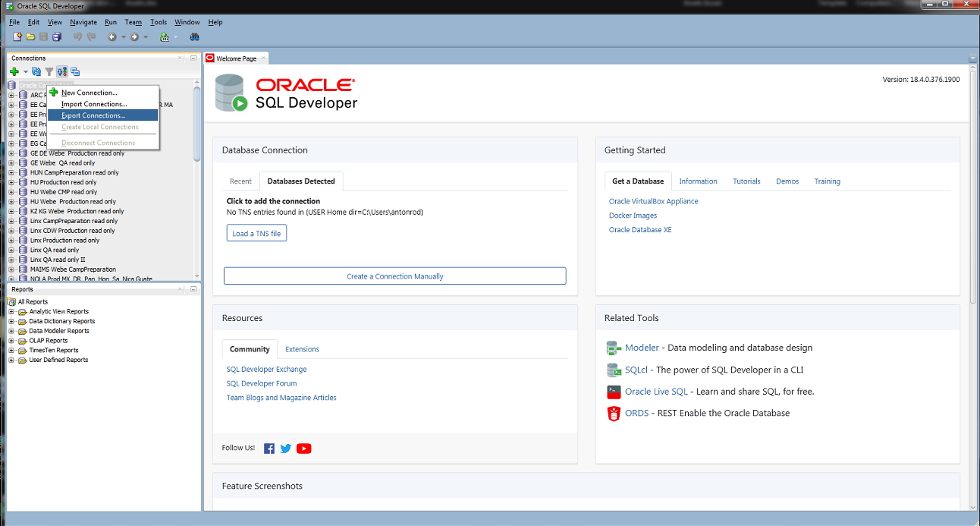Click the Oracle Live SQL red icon
Image resolution: width=980 pixels, height=526 pixels.
click(614, 392)
